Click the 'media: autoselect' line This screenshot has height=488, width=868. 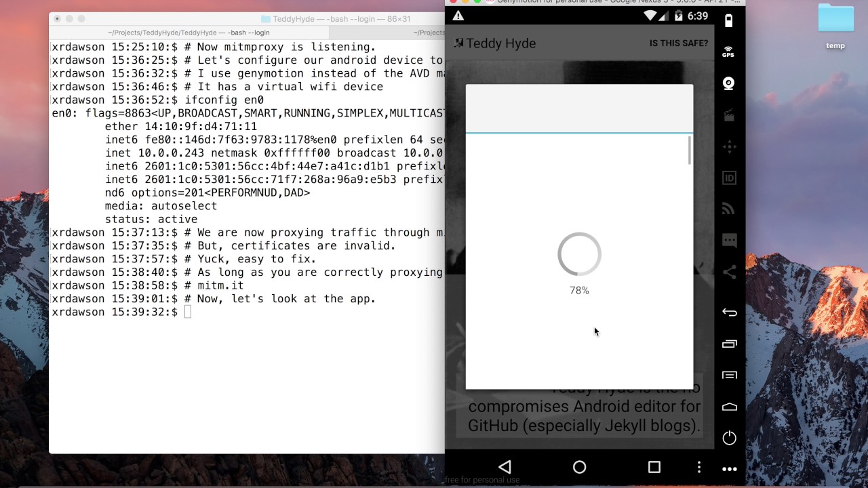click(161, 205)
